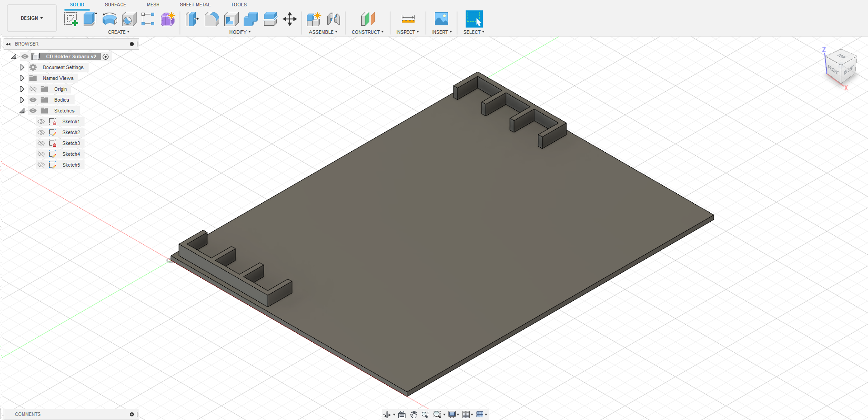This screenshot has width=868, height=420.
Task: Switch to the SHEET METAL tab
Action: click(195, 5)
